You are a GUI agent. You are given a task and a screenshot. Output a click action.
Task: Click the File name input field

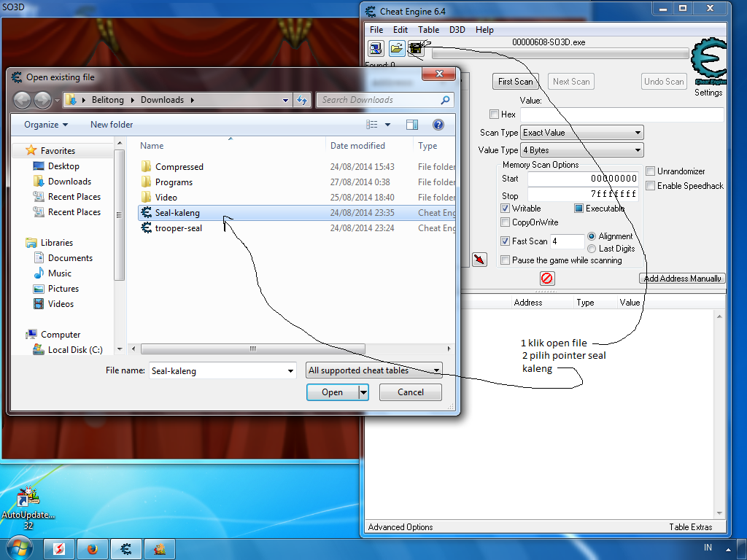pyautogui.click(x=222, y=371)
